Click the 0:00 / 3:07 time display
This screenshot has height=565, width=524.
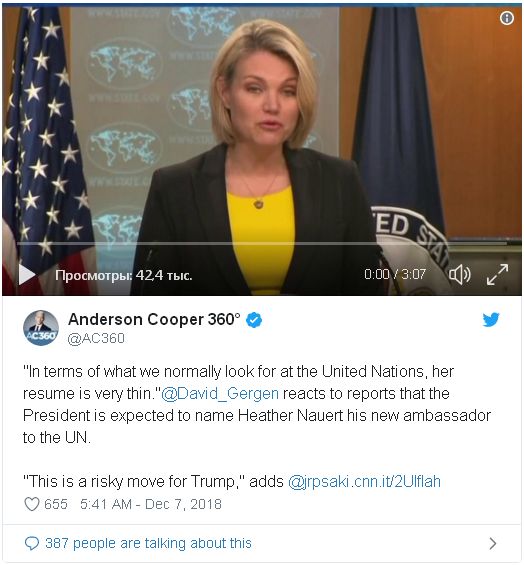tap(395, 275)
